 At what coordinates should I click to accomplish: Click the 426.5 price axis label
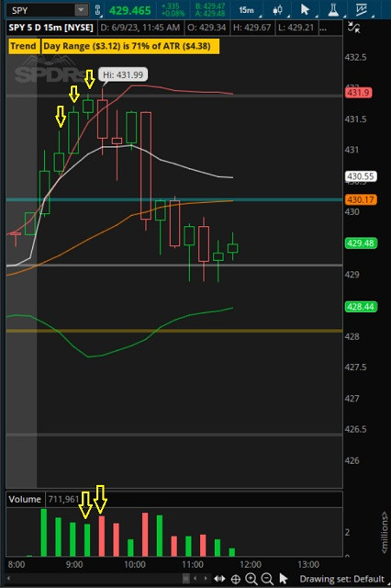355,429
